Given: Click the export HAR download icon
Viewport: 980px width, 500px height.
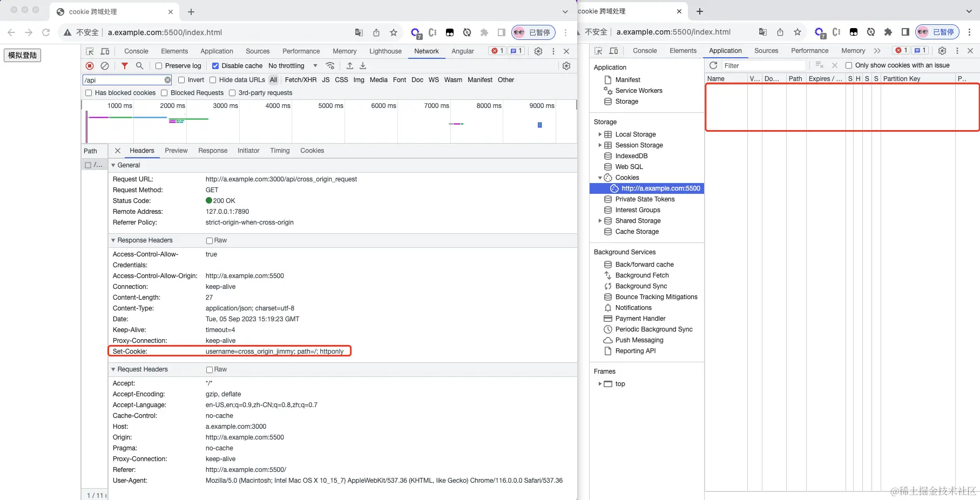Looking at the screenshot, I should pos(363,66).
